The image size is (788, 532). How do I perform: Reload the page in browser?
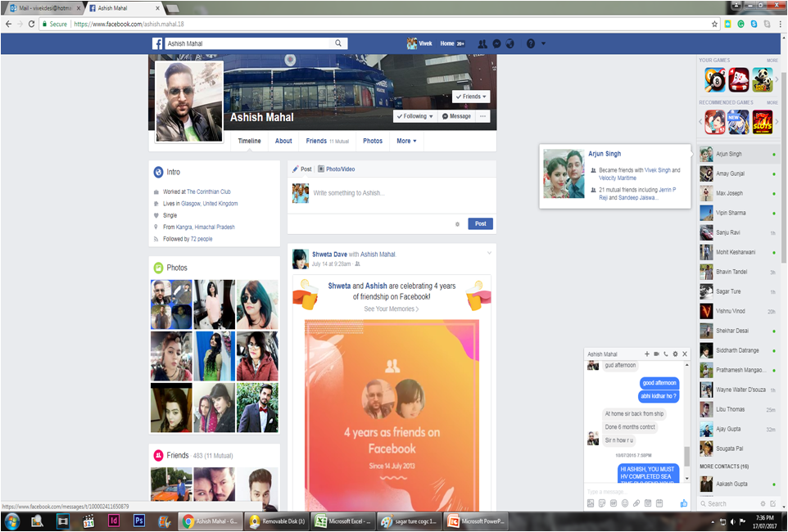click(x=31, y=24)
